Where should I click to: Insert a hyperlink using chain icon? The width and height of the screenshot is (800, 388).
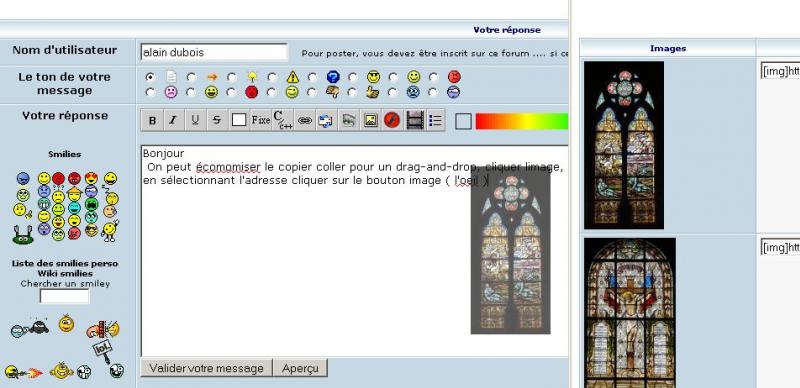pos(305,120)
